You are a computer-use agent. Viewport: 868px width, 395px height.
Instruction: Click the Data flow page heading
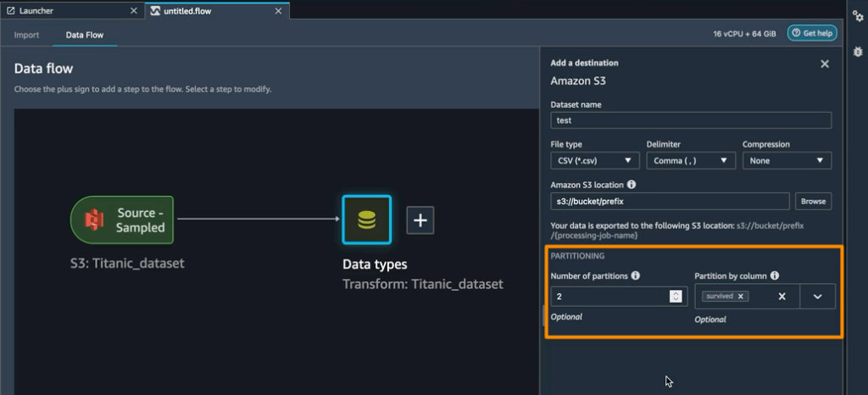pyautogui.click(x=43, y=69)
